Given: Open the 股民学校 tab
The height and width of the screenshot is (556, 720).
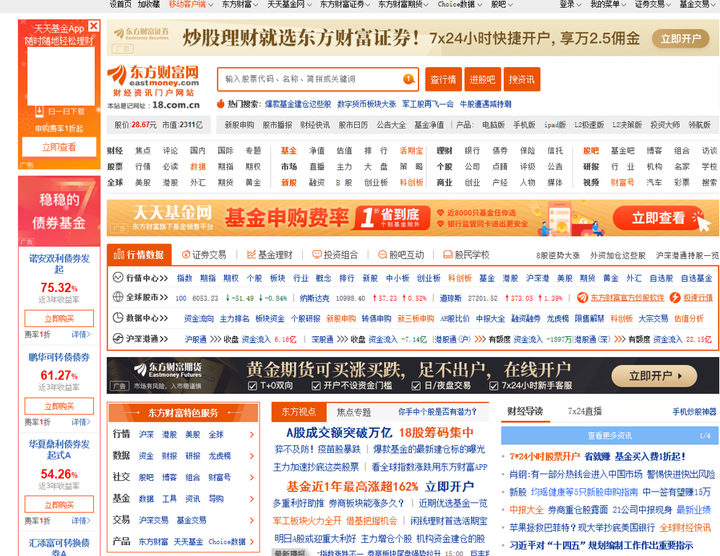Looking at the screenshot, I should pos(466,255).
